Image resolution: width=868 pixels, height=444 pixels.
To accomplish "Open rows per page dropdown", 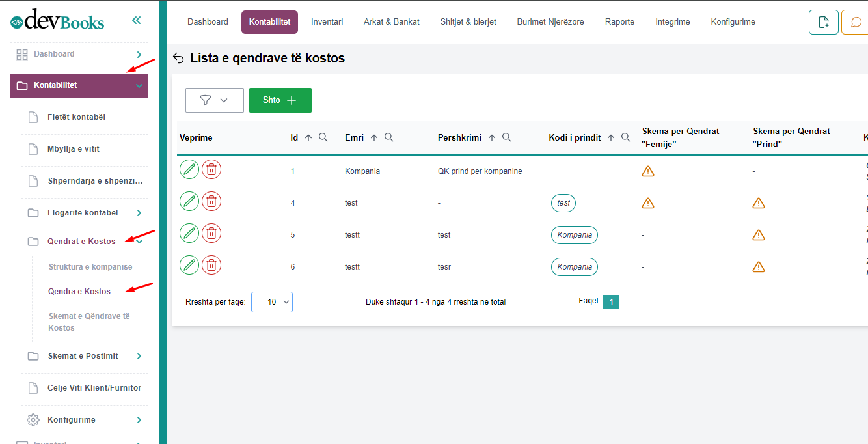I will point(272,302).
